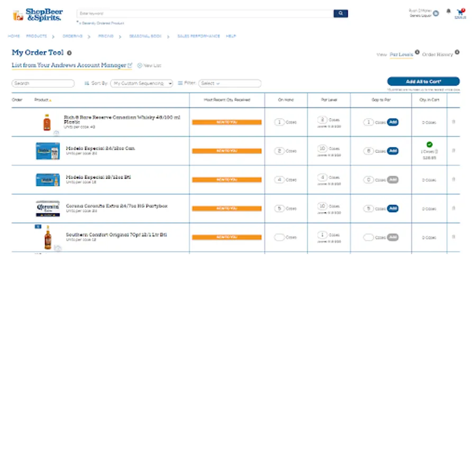Click the magnifier search button in header

(x=341, y=13)
